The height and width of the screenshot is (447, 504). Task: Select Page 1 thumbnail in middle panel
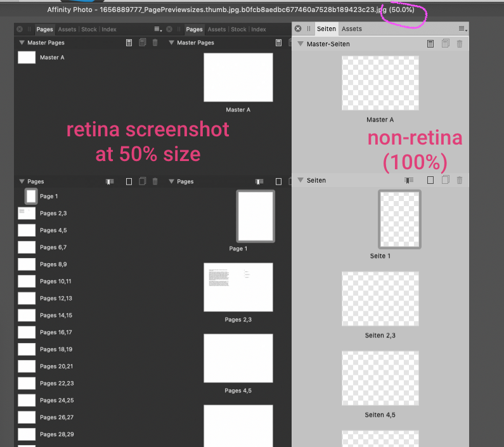(255, 216)
